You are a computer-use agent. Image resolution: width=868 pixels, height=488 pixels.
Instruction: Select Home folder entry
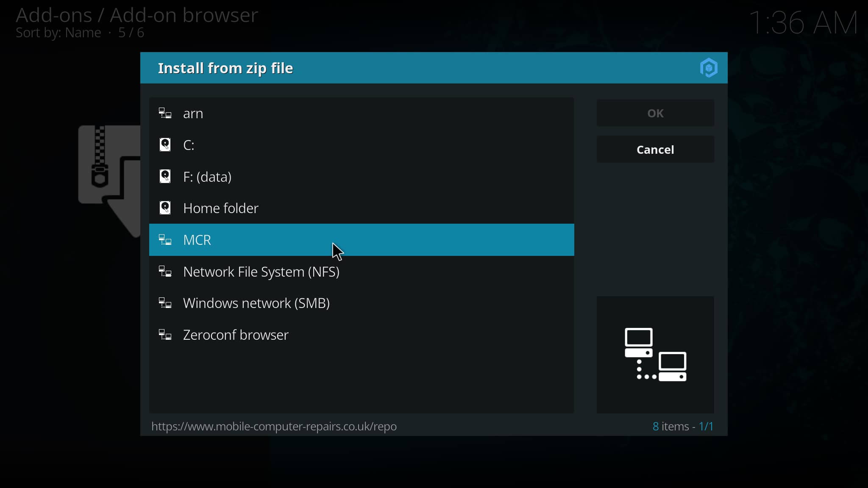362,208
